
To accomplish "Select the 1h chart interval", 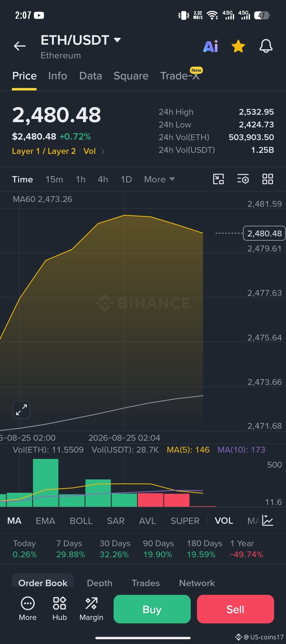I will click(81, 179).
